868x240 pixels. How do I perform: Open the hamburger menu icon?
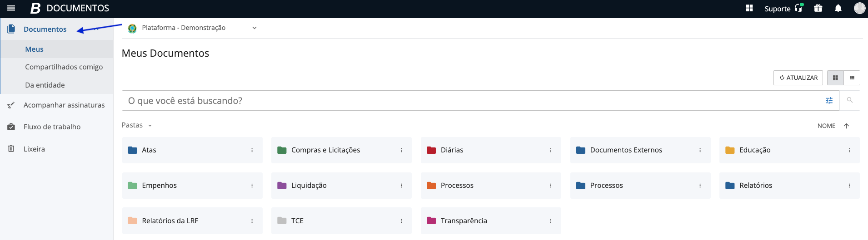pyautogui.click(x=11, y=8)
